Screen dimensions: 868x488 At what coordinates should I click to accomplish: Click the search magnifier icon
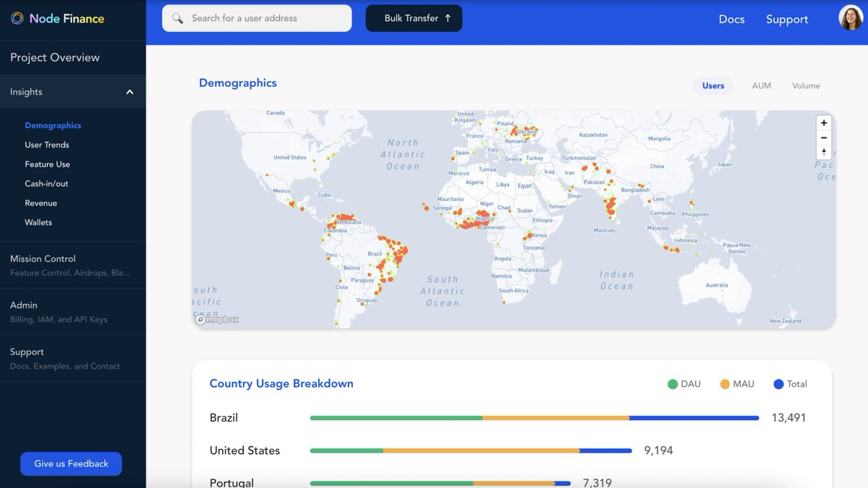178,18
